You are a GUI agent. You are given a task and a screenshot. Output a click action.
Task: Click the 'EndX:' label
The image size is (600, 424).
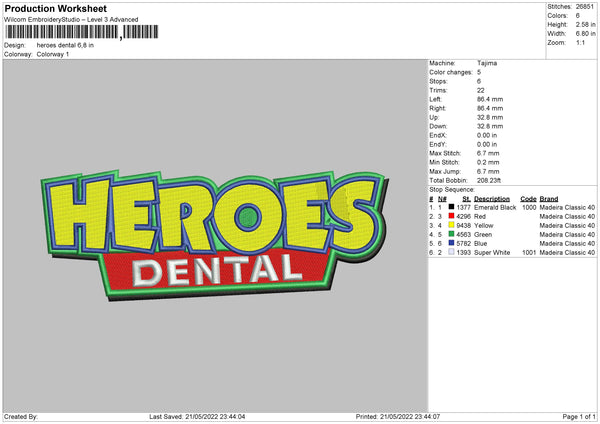[x=438, y=135]
